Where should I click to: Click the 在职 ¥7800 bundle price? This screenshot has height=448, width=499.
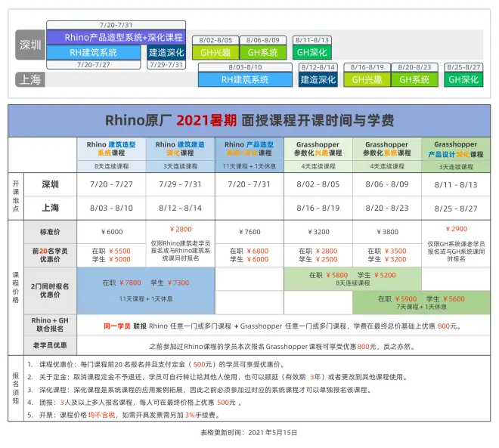(122, 283)
